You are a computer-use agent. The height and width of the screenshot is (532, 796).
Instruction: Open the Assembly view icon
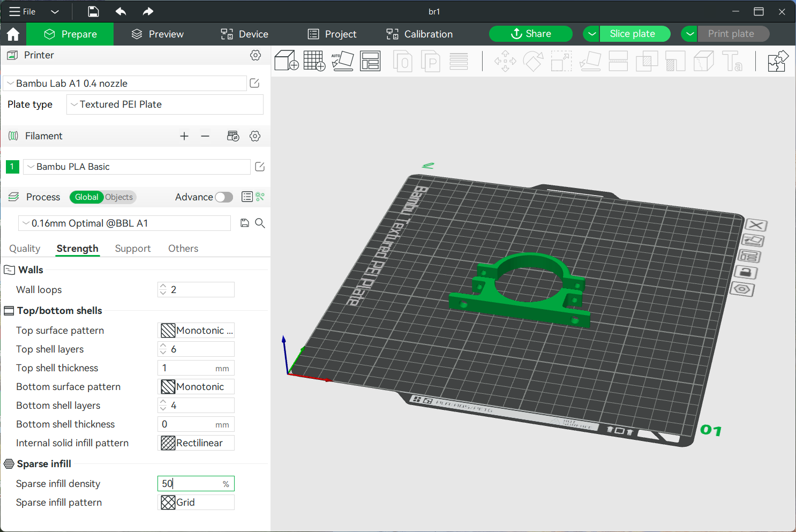(778, 61)
